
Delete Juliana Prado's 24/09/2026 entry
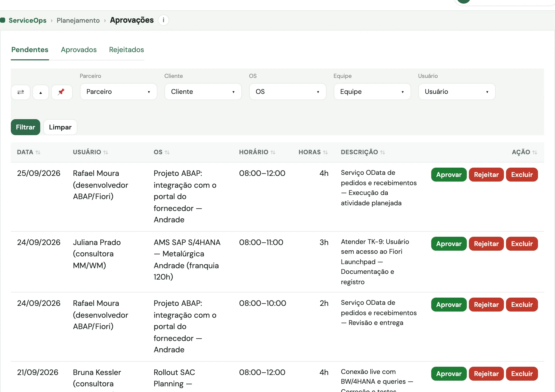click(522, 244)
